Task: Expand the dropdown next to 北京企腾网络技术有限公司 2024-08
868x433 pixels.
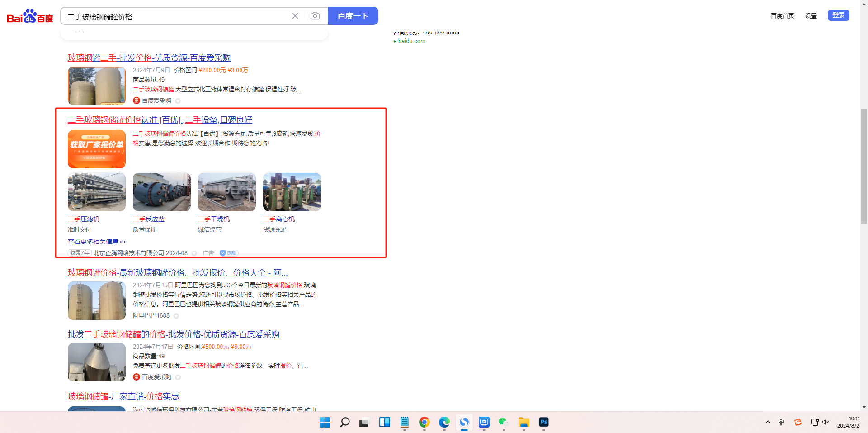Action: pos(194,253)
